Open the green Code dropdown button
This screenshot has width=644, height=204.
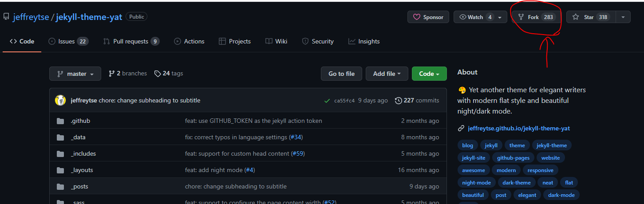(429, 74)
